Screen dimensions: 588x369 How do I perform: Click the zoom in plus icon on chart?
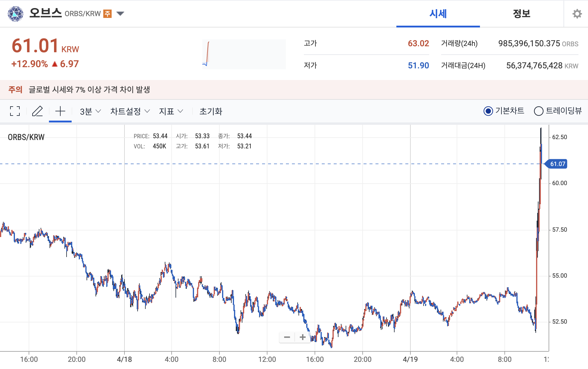[302, 337]
